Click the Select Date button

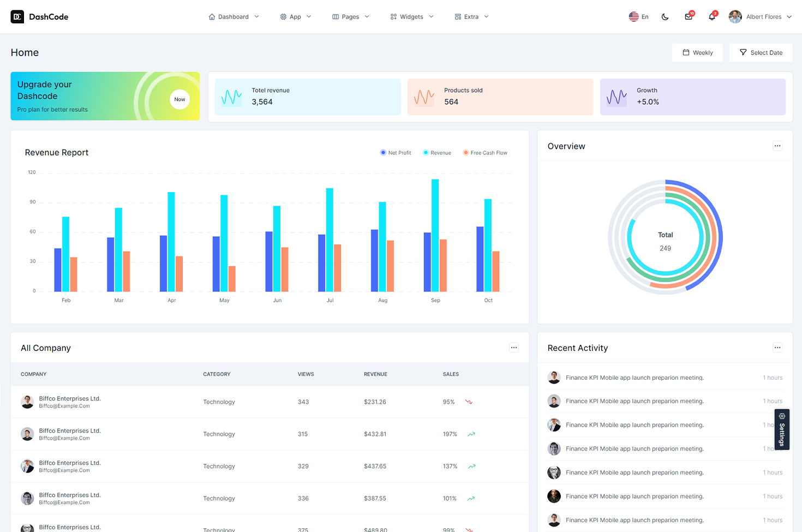[x=761, y=53]
